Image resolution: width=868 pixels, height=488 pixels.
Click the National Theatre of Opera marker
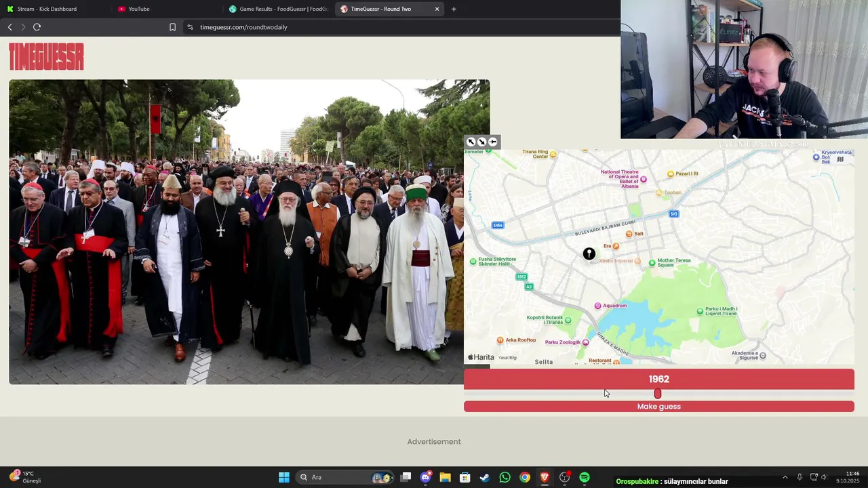click(644, 179)
